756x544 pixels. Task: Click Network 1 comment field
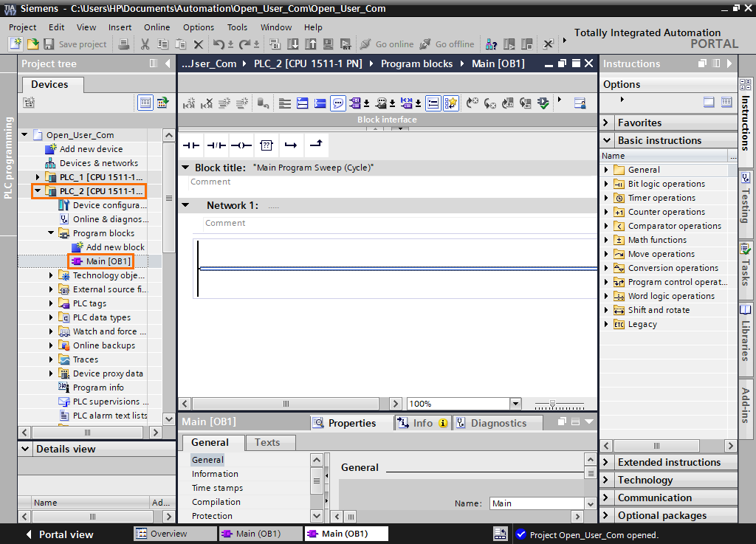click(400, 223)
